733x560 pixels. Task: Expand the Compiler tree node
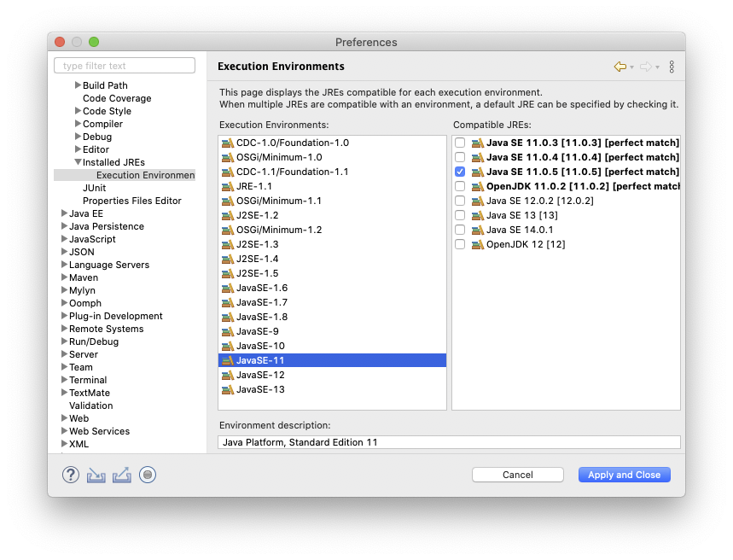pos(78,124)
